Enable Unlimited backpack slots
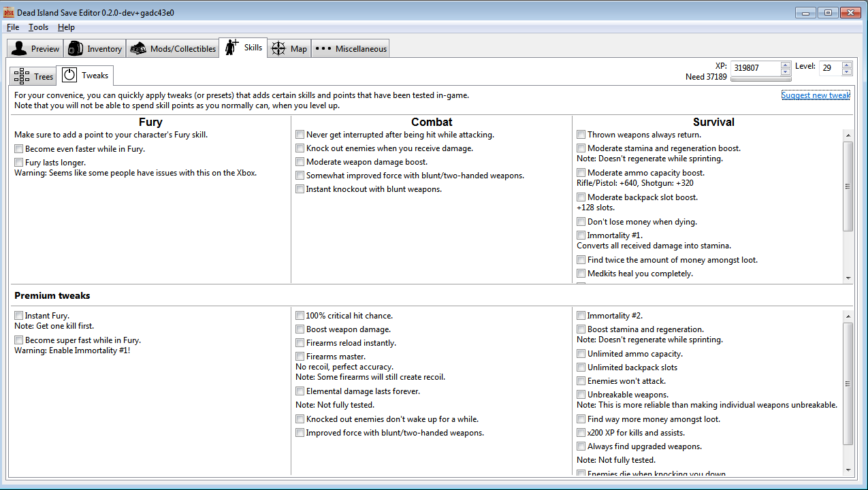868x490 pixels. pyautogui.click(x=581, y=367)
